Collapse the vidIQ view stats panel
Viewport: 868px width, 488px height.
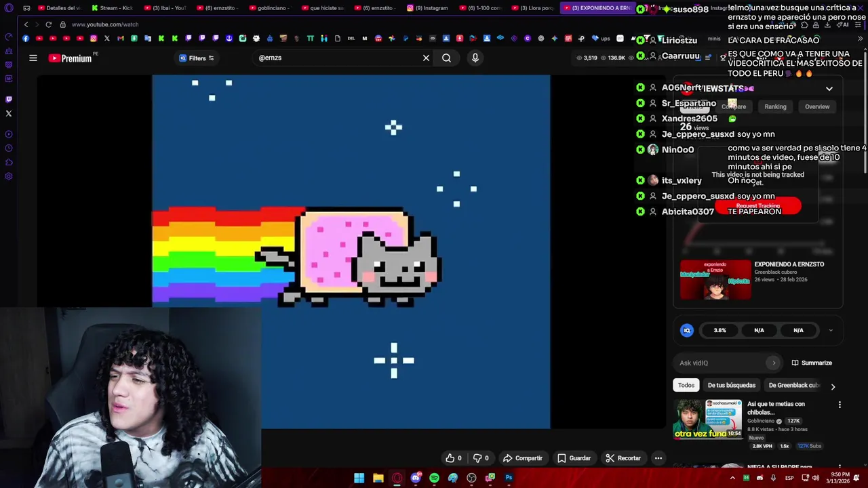[829, 89]
